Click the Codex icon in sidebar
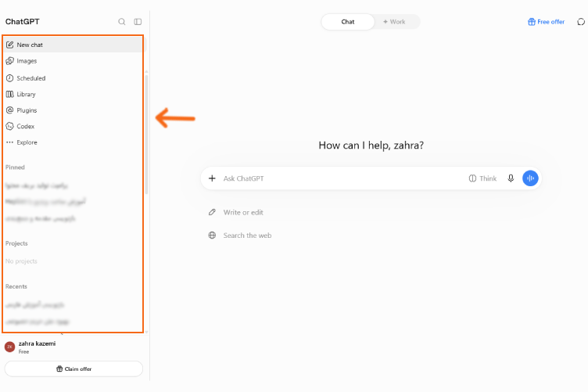This screenshot has width=588, height=392. pos(9,127)
